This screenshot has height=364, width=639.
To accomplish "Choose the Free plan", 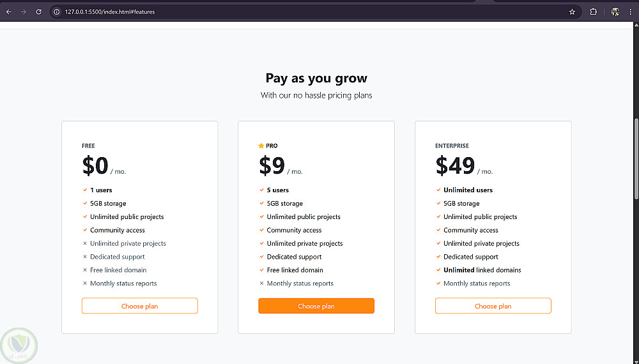I will 139,306.
